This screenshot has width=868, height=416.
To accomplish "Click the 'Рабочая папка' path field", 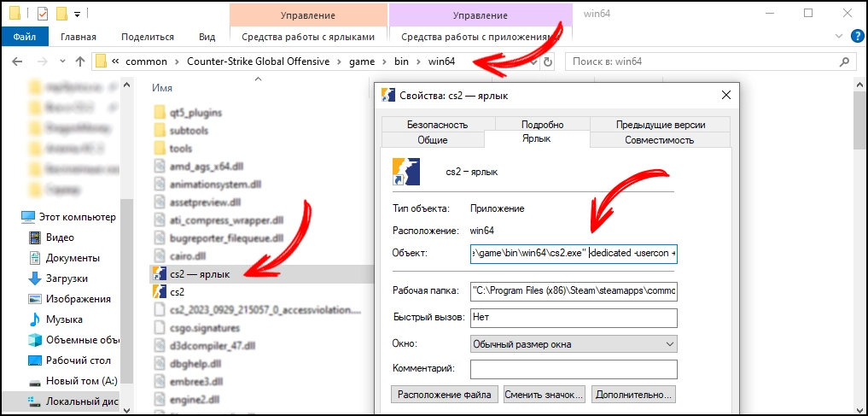I will coord(574,290).
